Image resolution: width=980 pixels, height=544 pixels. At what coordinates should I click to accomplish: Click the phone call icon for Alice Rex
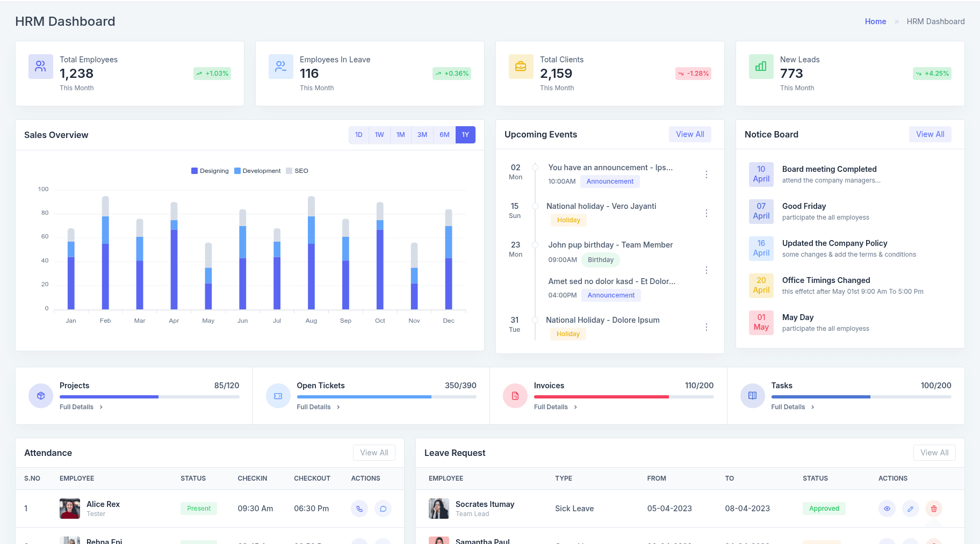point(359,509)
